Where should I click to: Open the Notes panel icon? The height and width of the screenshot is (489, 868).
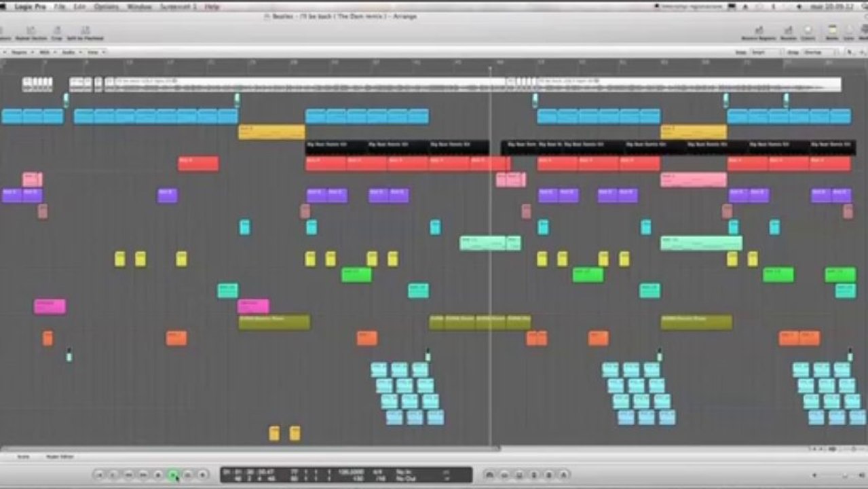pyautogui.click(x=832, y=33)
